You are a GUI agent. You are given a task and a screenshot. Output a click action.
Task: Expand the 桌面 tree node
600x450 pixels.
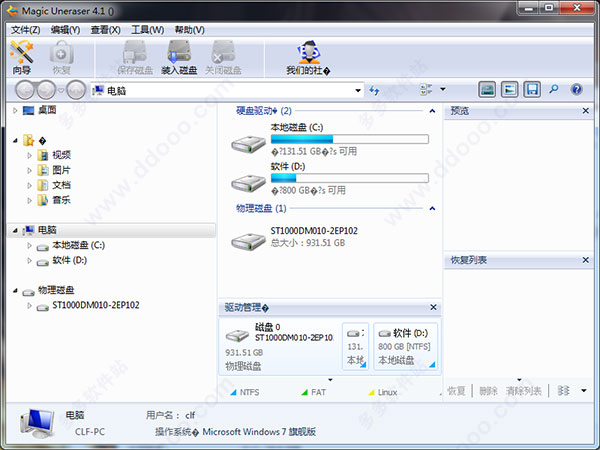pyautogui.click(x=15, y=111)
